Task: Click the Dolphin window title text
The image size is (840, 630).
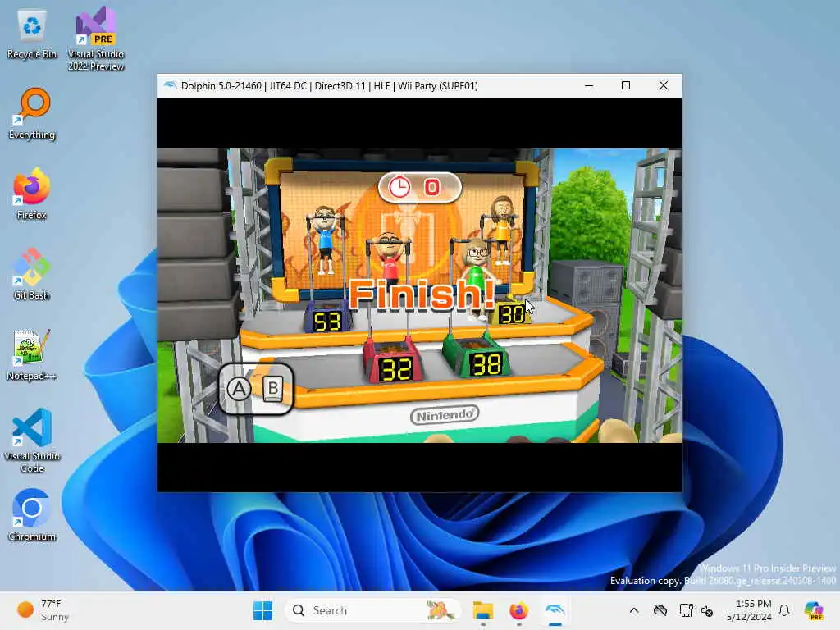Action: click(x=330, y=86)
